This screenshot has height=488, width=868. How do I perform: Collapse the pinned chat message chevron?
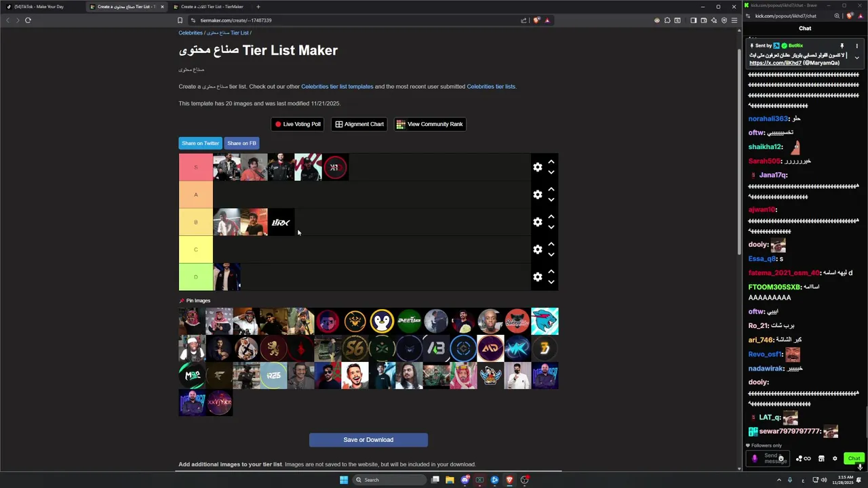856,58
